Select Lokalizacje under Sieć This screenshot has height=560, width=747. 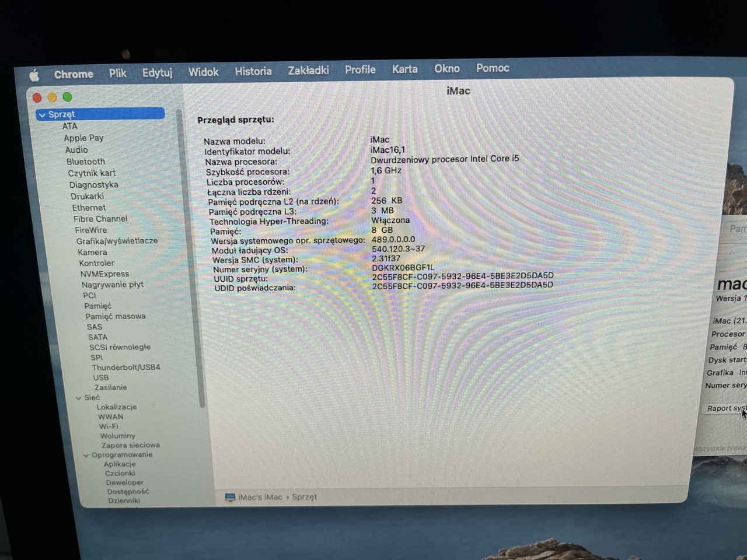(117, 407)
